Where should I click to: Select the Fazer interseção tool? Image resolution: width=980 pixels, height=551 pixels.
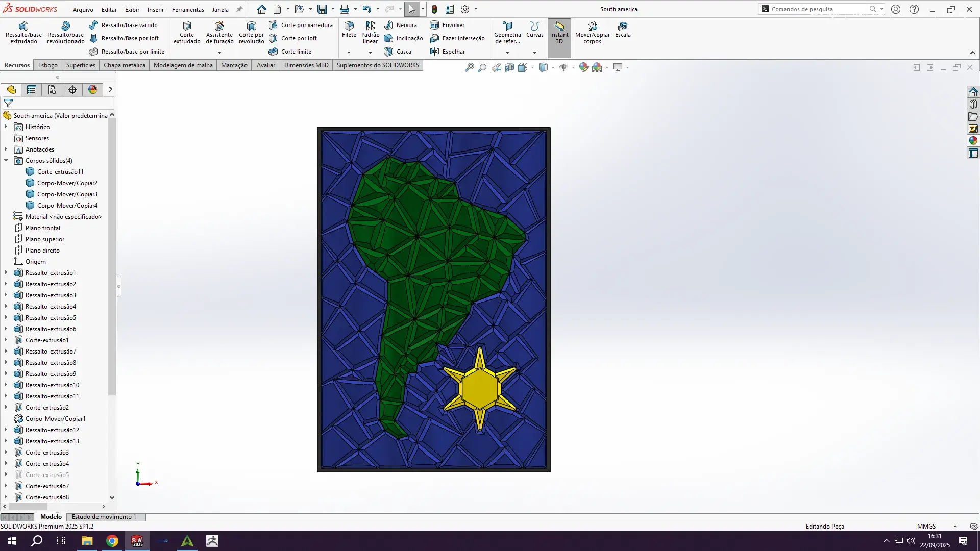(x=457, y=38)
